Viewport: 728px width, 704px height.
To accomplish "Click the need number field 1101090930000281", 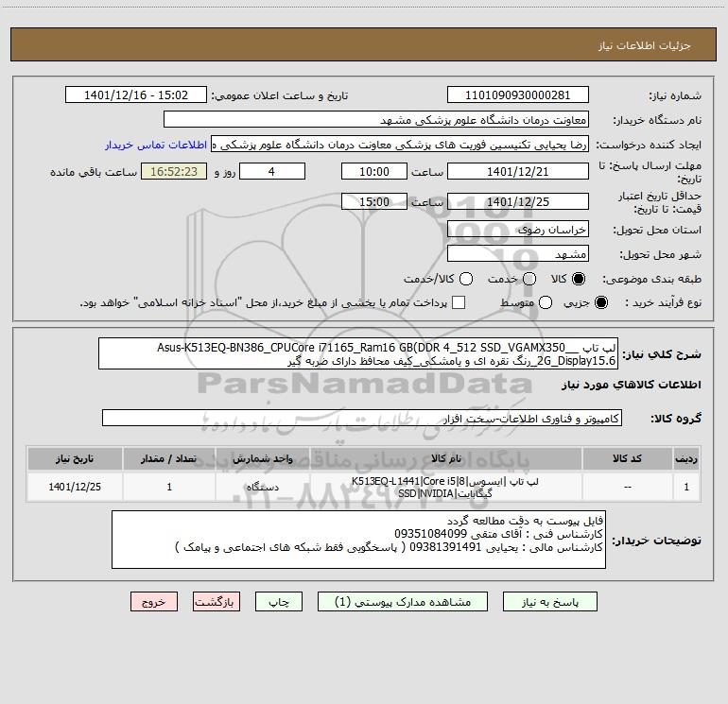I will 518,95.
